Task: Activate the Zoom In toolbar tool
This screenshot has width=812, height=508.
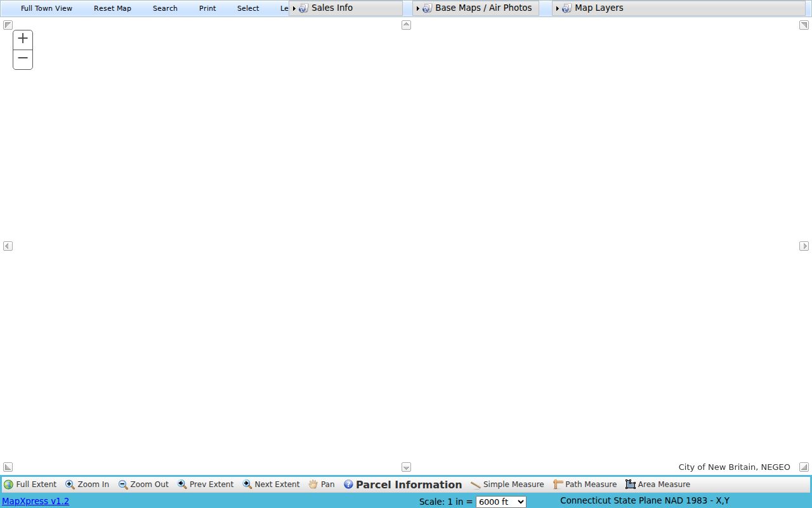Action: pos(88,485)
